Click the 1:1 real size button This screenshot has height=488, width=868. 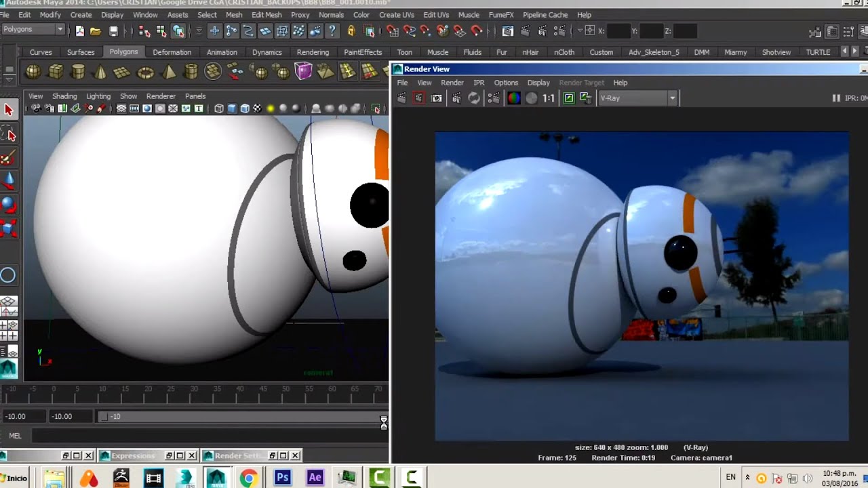point(549,98)
